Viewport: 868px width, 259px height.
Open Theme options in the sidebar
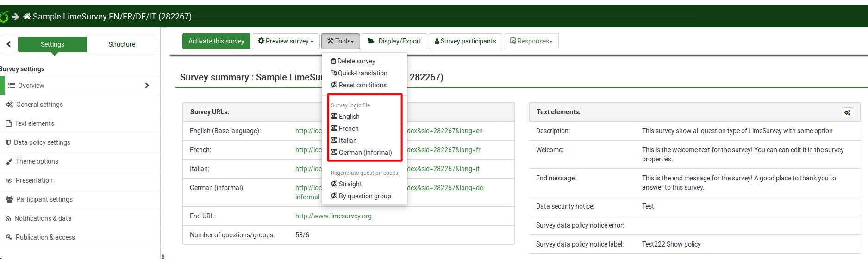coord(37,161)
